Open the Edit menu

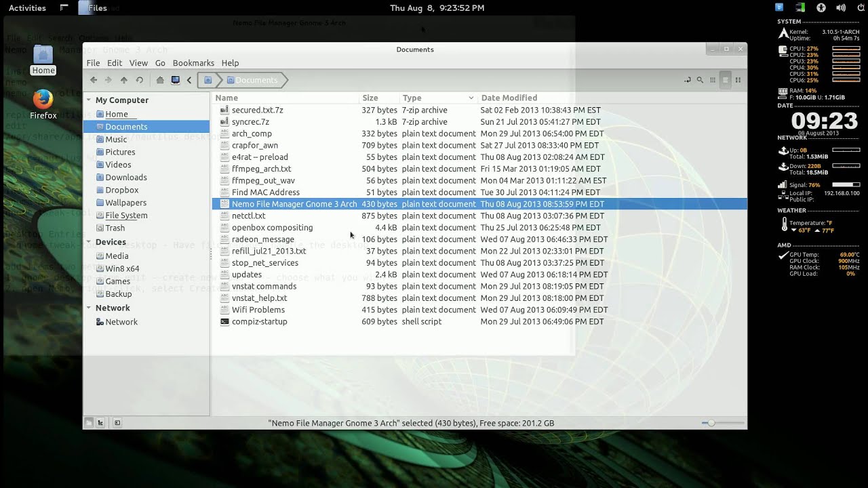[x=115, y=63]
